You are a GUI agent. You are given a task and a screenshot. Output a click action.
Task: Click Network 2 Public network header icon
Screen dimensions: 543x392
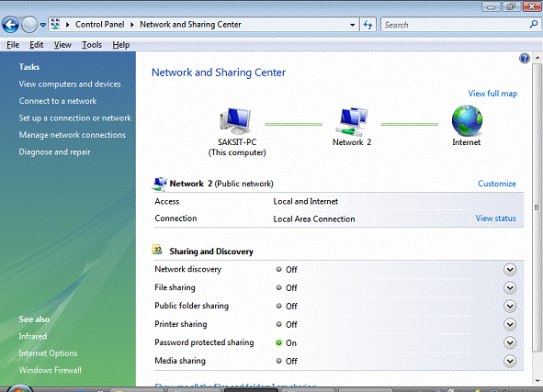point(159,184)
